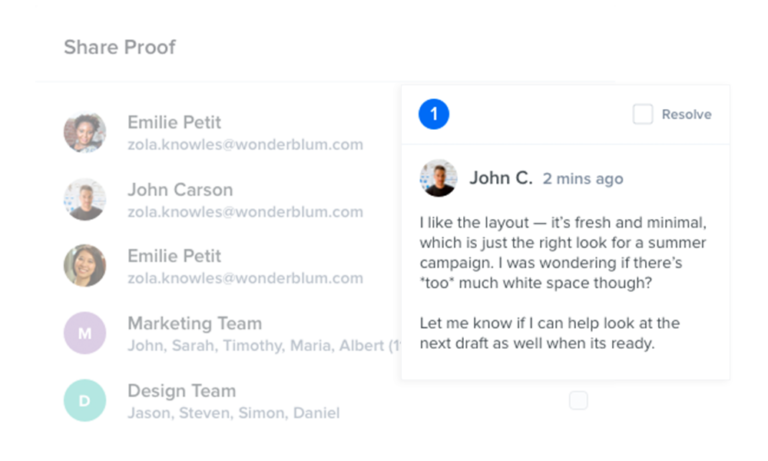Click the blue comment number 1 badge
Viewport: 768px width, 461px height.
(x=433, y=114)
